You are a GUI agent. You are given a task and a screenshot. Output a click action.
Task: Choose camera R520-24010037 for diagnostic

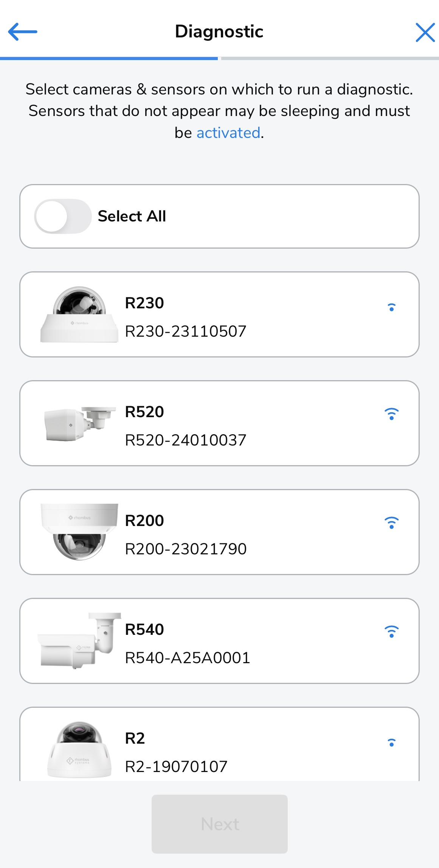pyautogui.click(x=219, y=423)
